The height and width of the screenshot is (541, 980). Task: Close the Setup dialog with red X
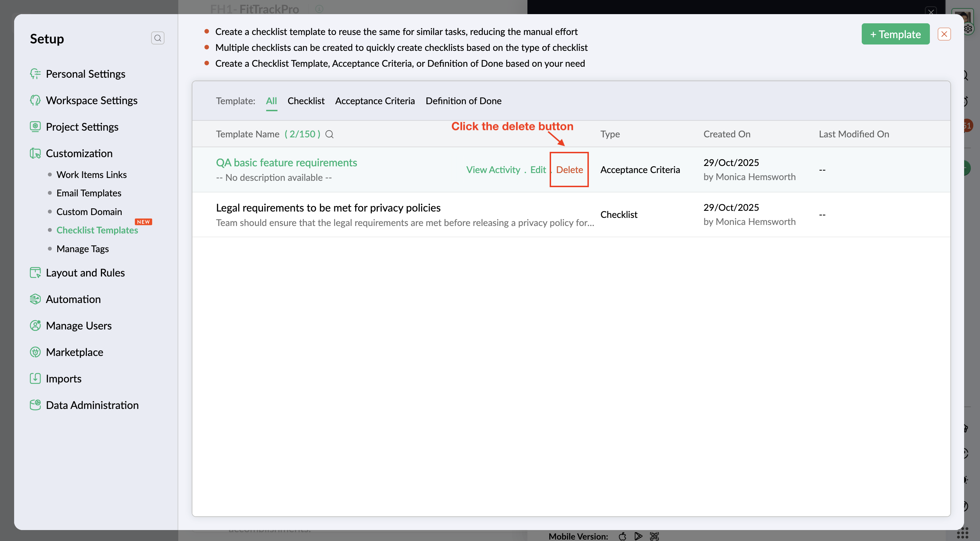pyautogui.click(x=944, y=34)
